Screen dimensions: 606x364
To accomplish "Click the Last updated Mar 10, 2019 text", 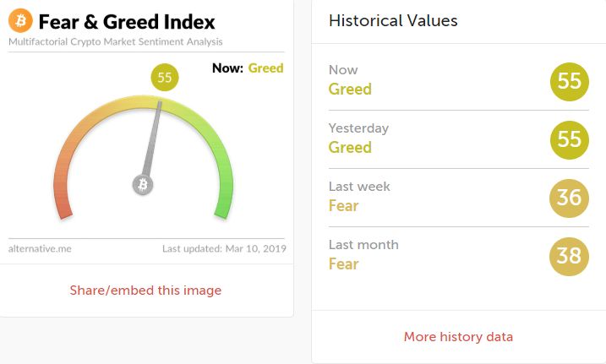I will 224,248.
